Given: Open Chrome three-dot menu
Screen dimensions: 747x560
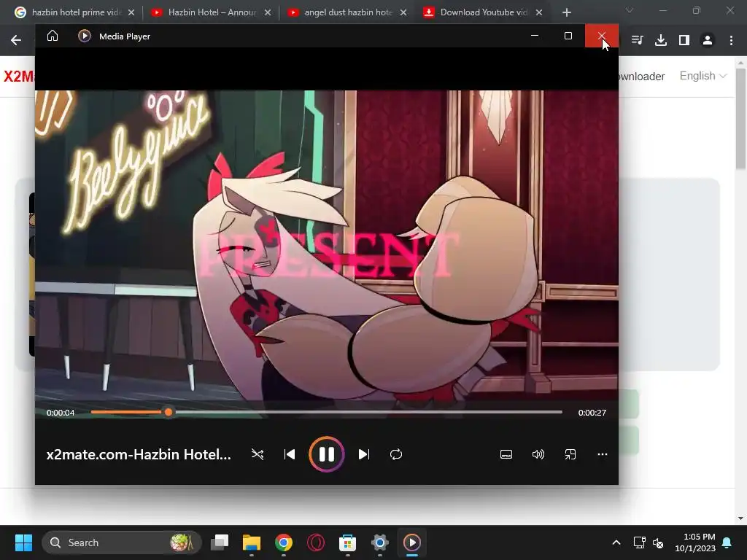Looking at the screenshot, I should tap(731, 40).
